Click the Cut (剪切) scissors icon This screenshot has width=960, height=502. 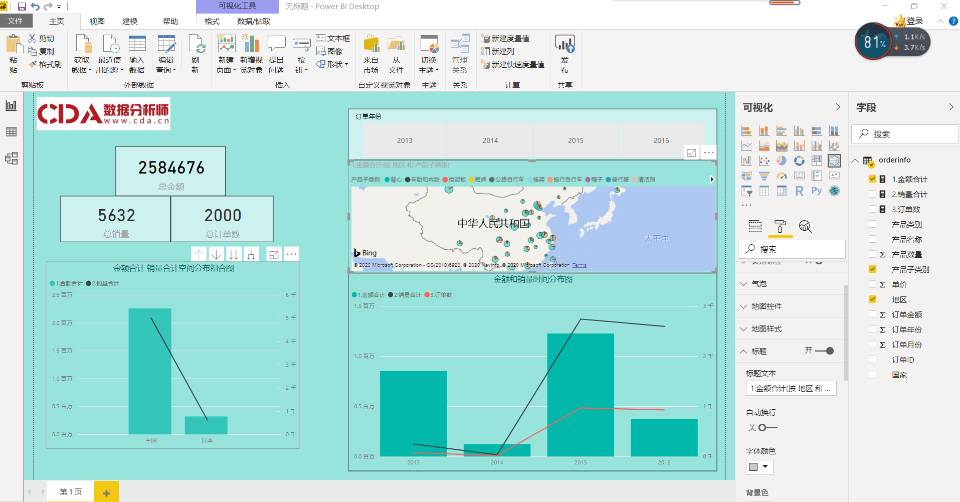coord(32,39)
